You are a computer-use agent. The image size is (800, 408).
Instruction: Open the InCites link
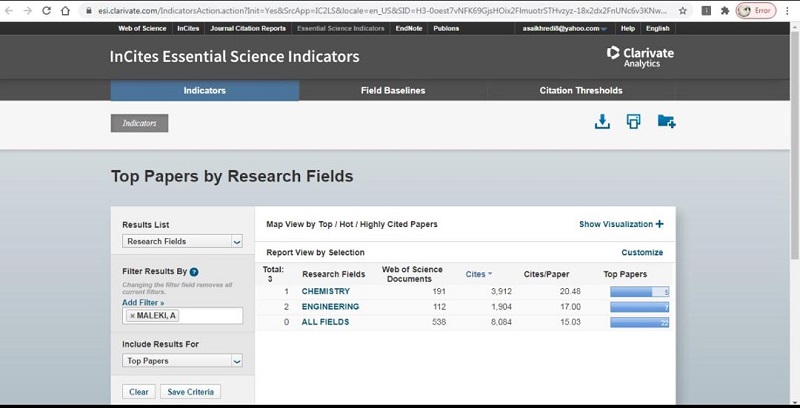[x=188, y=29]
